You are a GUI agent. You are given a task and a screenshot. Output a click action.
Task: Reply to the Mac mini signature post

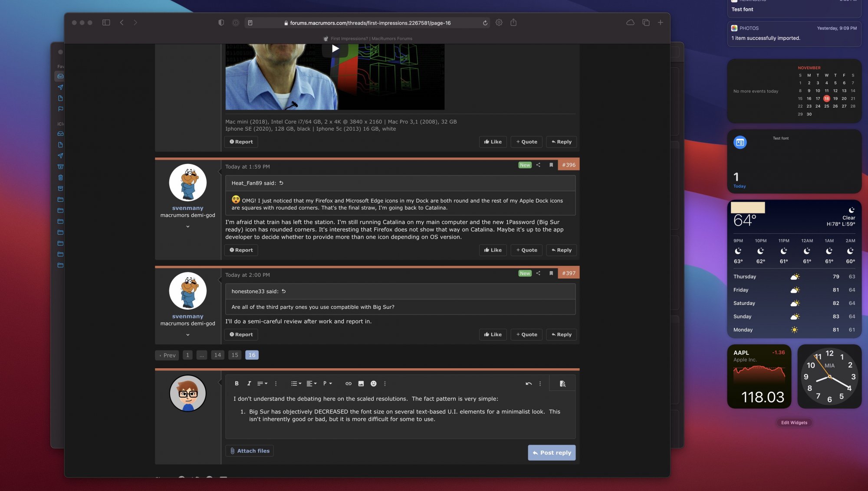coord(561,142)
